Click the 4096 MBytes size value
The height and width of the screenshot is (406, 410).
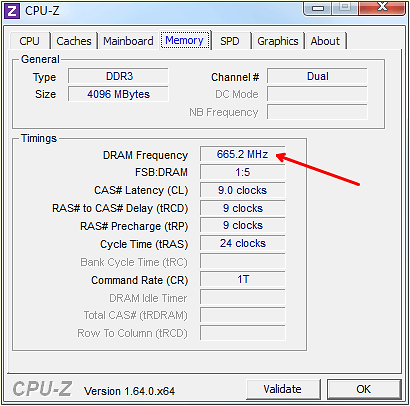pos(119,94)
